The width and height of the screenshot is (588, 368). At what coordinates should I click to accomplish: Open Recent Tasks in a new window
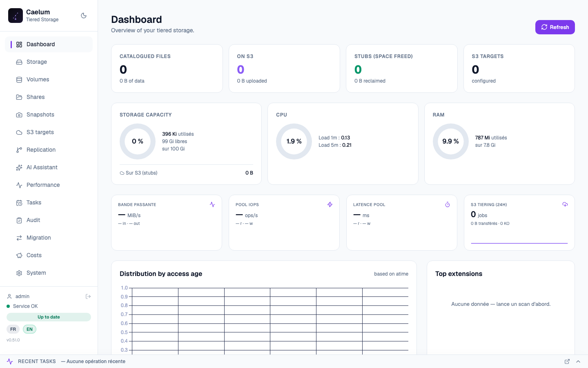pyautogui.click(x=567, y=361)
